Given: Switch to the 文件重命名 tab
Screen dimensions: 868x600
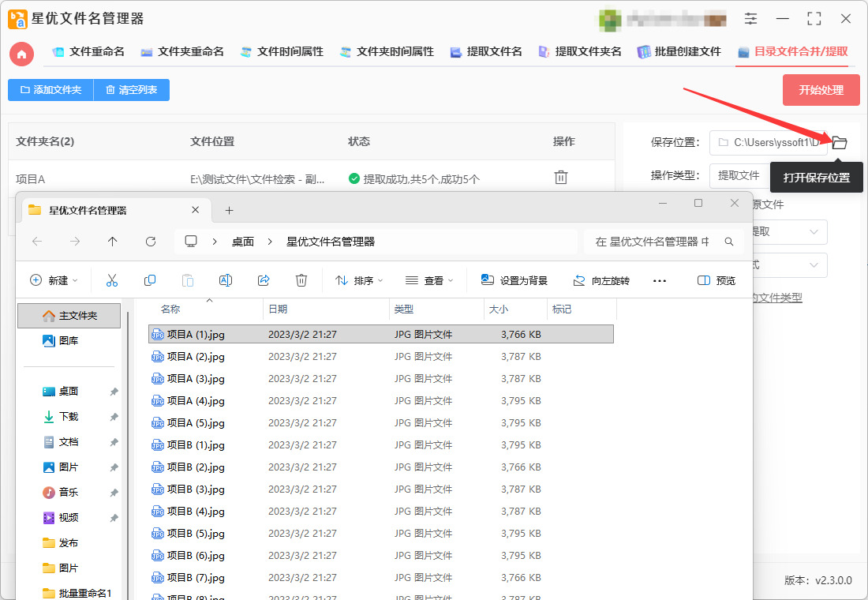Looking at the screenshot, I should coord(88,51).
